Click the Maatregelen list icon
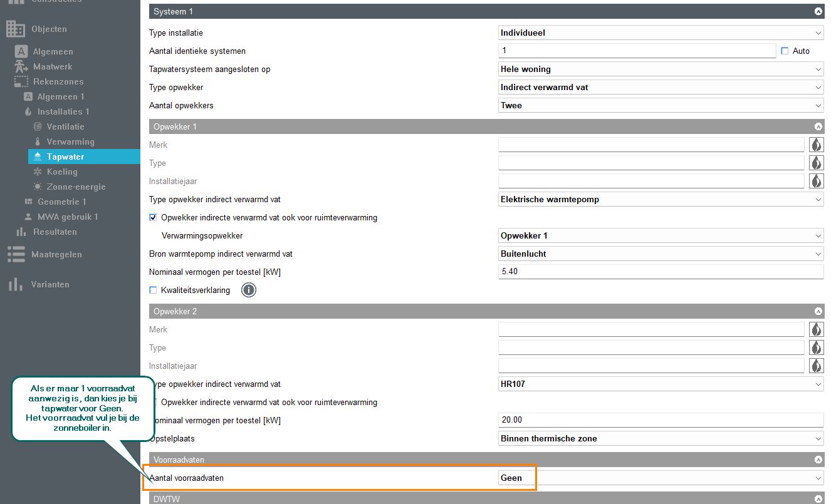 pos(16,254)
